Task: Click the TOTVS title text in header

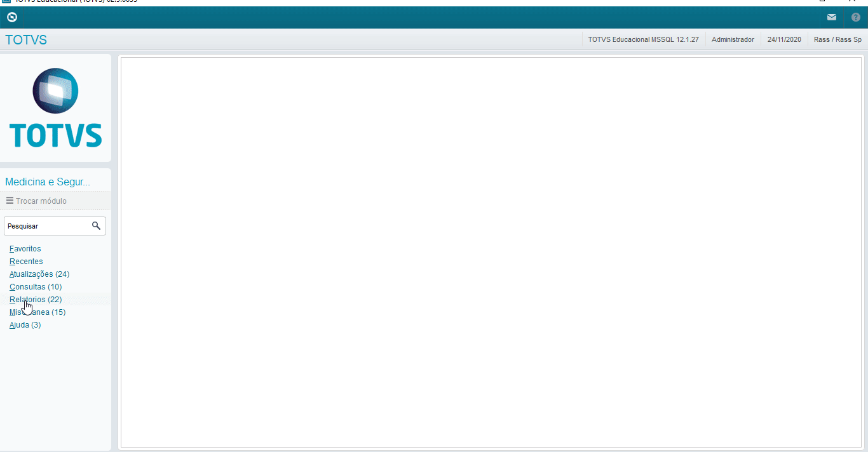Action: 26,40
